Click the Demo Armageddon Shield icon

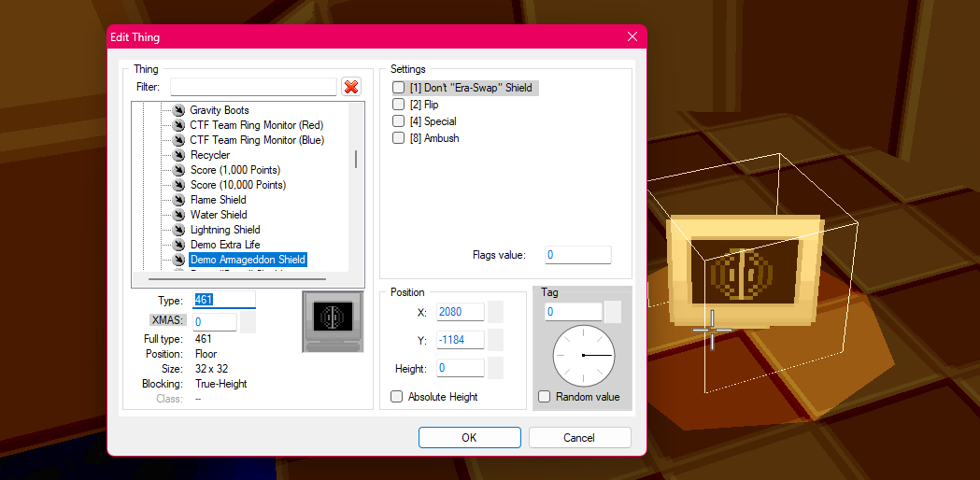click(x=179, y=260)
